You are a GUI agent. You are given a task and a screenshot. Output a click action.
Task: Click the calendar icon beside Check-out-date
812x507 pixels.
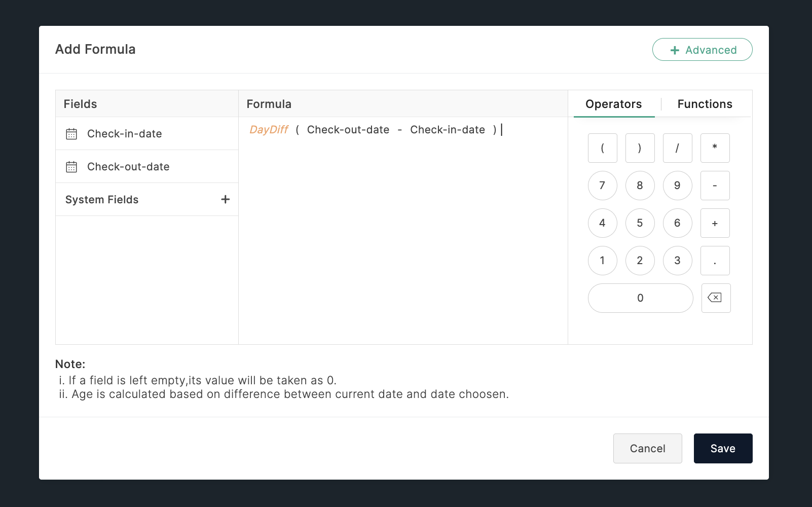click(71, 167)
